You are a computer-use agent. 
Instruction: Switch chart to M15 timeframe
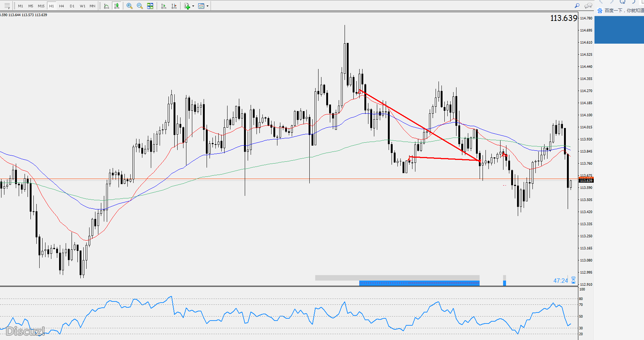click(41, 6)
